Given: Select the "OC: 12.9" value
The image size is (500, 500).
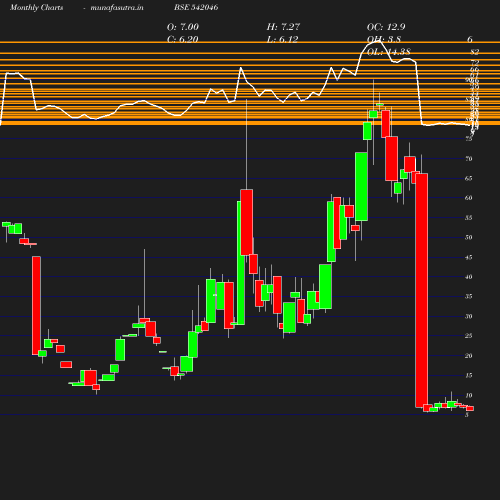Looking at the screenshot, I should click(386, 27).
